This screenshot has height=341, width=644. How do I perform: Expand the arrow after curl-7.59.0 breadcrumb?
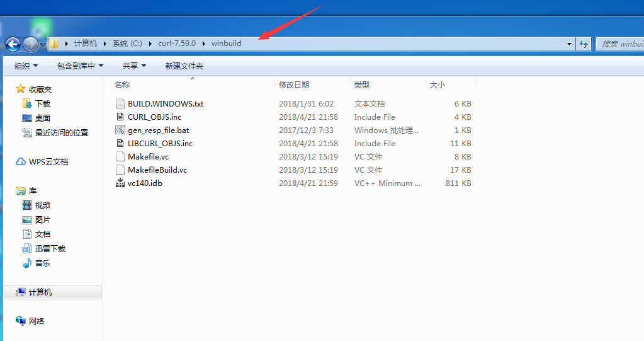204,43
